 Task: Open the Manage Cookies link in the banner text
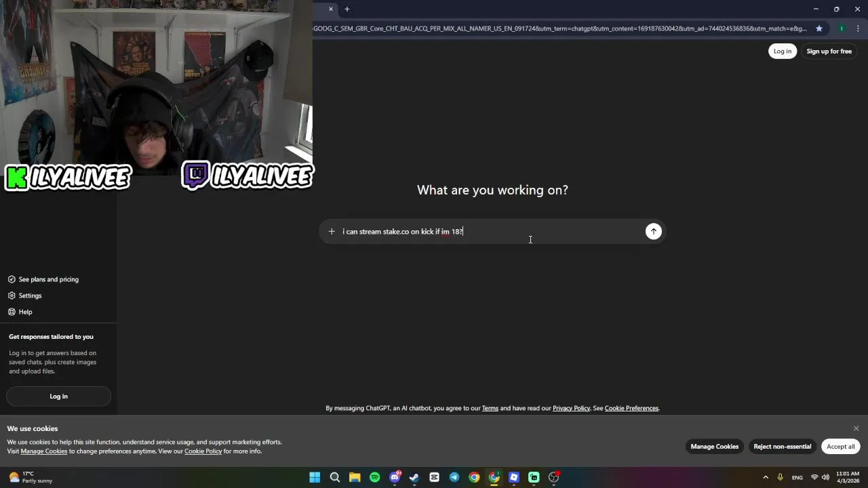(x=44, y=451)
